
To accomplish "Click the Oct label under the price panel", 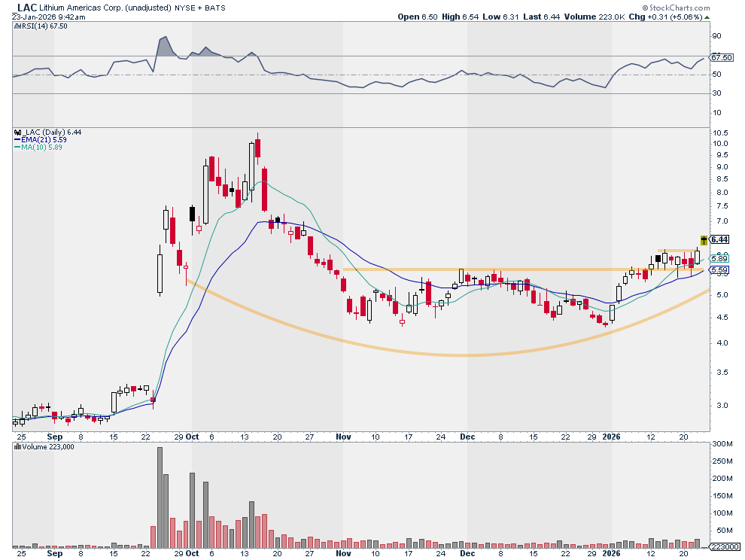I will pos(193,437).
